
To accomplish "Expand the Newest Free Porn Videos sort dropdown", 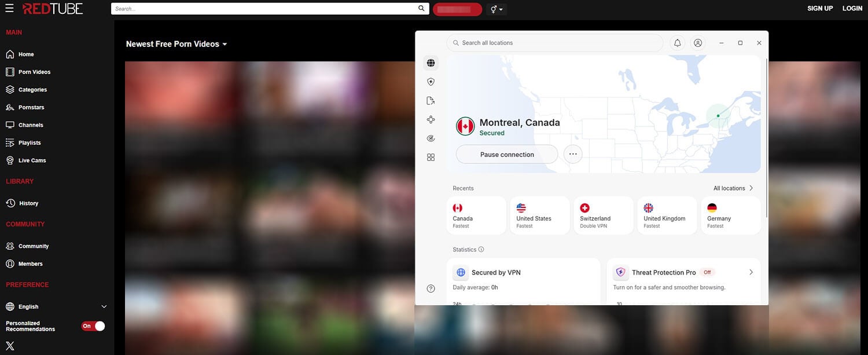I will point(176,44).
